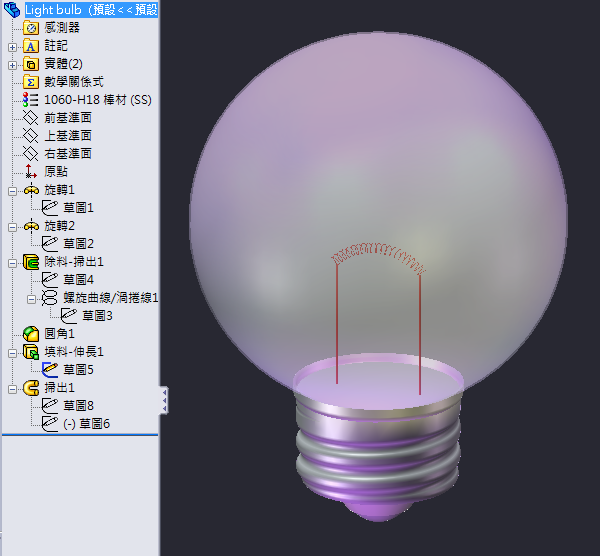
Task: Click the 上基準面 plane icon
Action: 31,136
